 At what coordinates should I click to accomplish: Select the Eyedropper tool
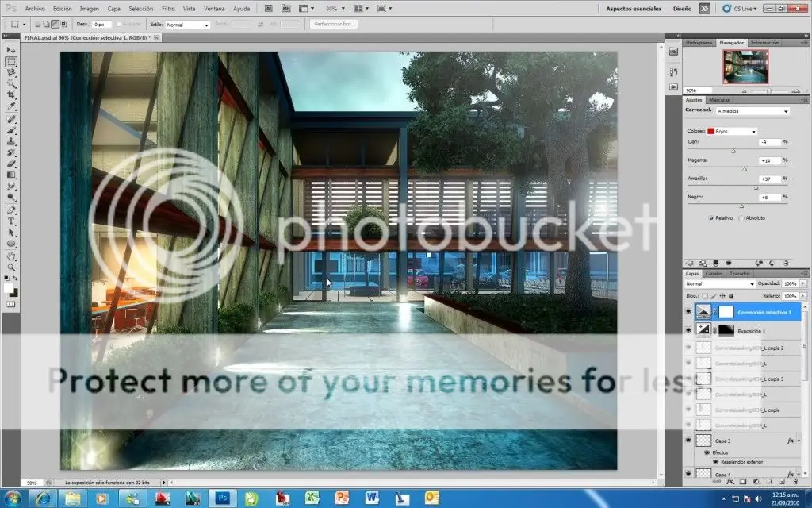point(11,107)
